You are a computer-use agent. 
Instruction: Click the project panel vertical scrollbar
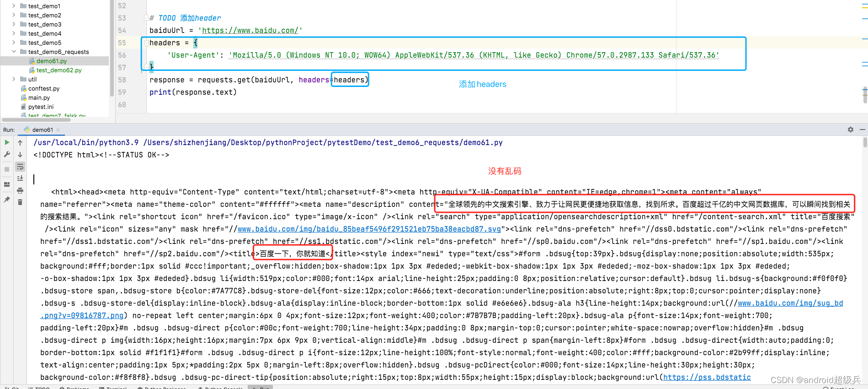pyautogui.click(x=112, y=48)
